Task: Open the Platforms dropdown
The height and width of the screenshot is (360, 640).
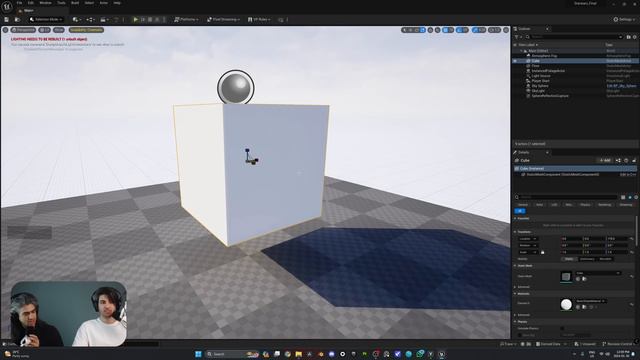Action: tap(186, 19)
